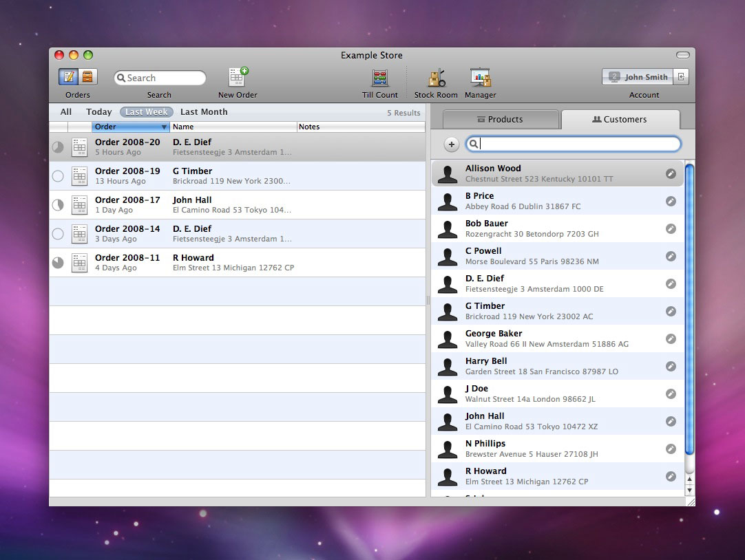Add a new customer with plus button
Screen dimensions: 745x560
452,144
